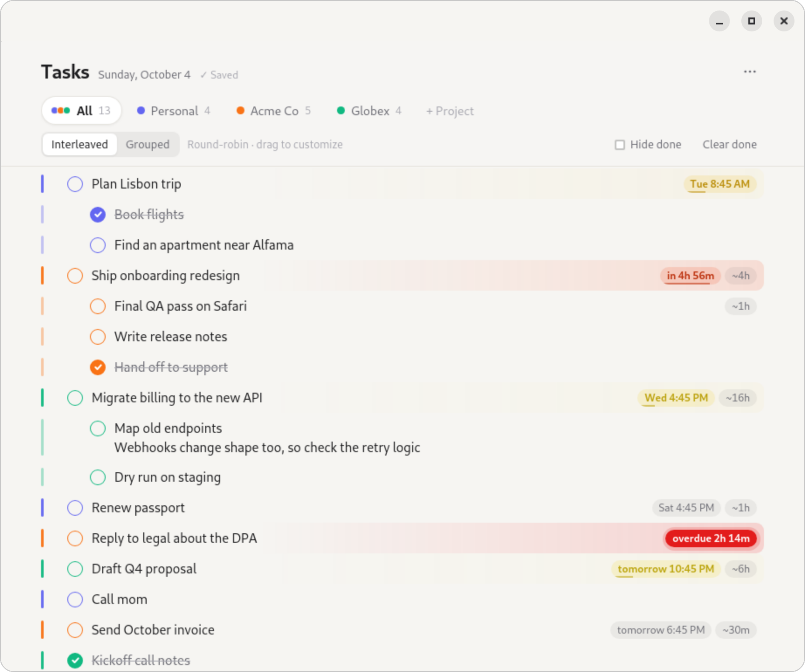Switch to Grouped view mode

(x=148, y=144)
